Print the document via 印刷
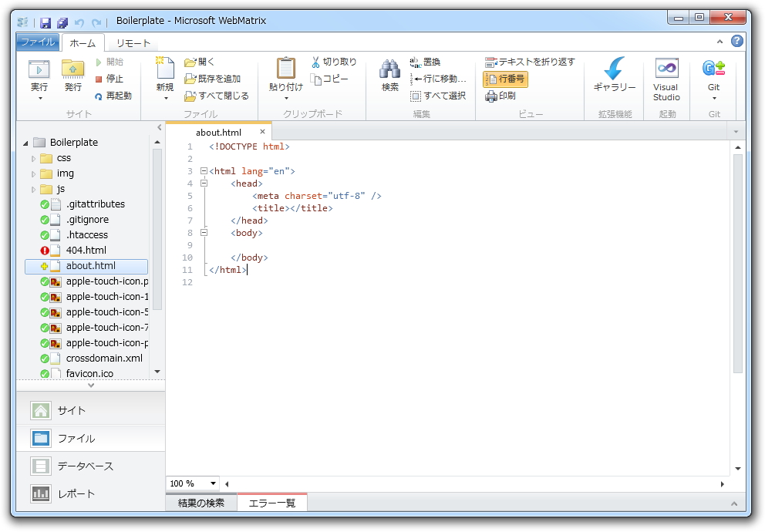 501,96
